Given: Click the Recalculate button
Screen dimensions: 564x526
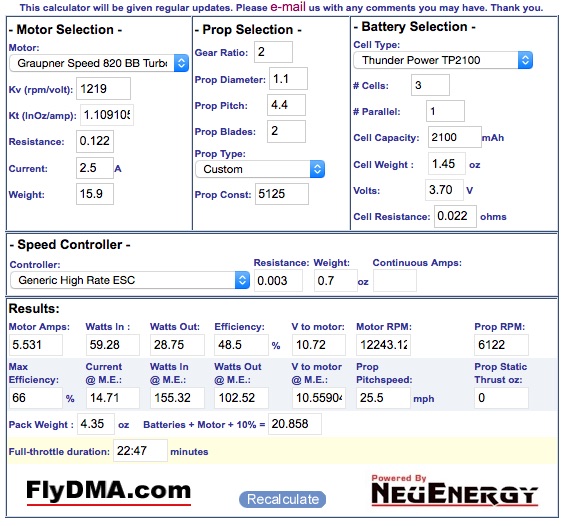Looking at the screenshot, I should click(282, 499).
